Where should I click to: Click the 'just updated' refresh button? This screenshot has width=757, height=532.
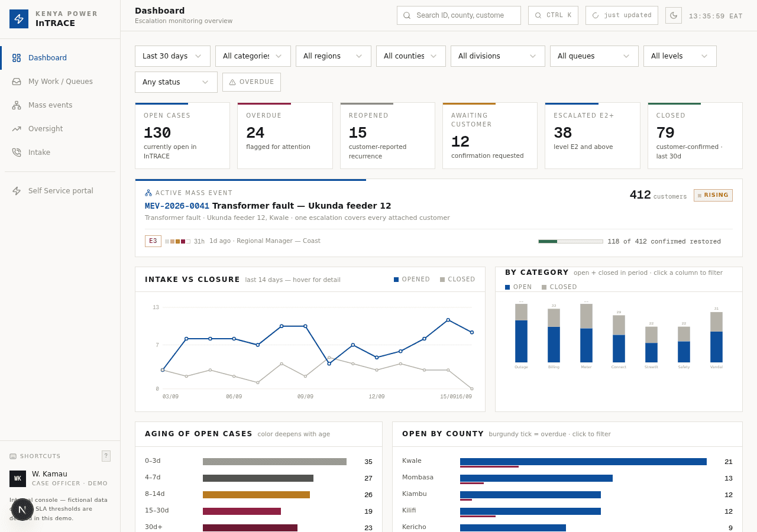pos(622,15)
